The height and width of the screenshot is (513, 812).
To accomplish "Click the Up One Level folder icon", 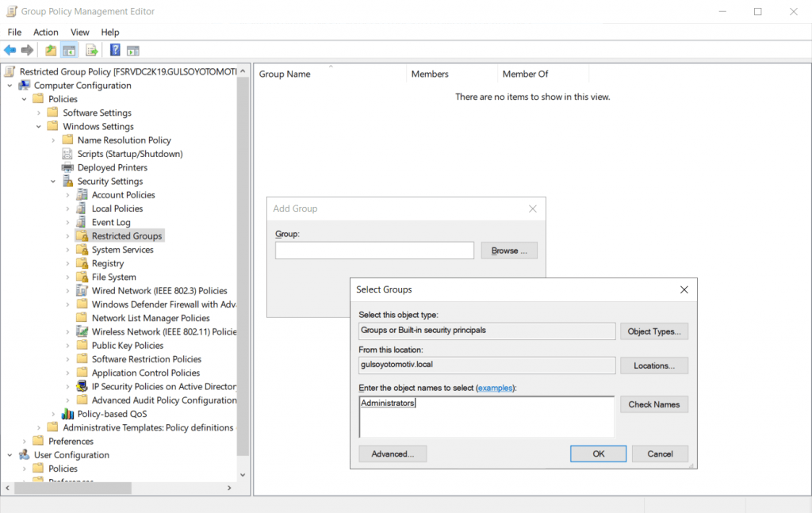I will pyautogui.click(x=51, y=51).
